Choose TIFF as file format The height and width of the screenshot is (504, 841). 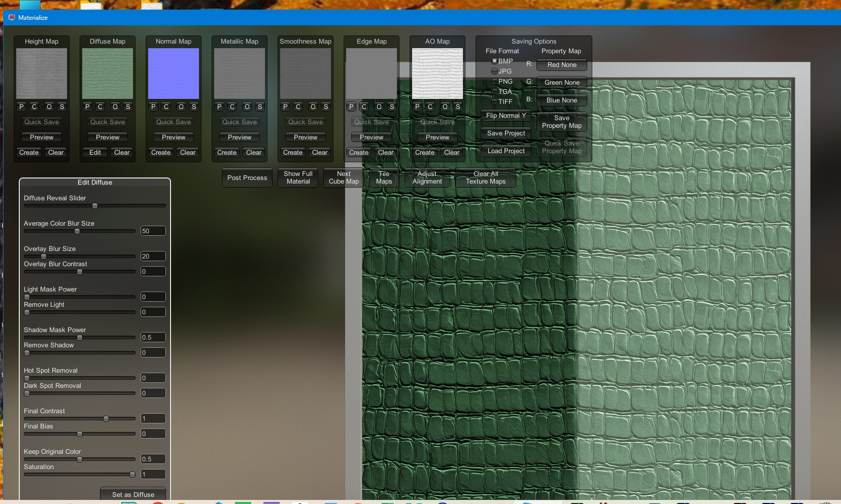click(495, 101)
